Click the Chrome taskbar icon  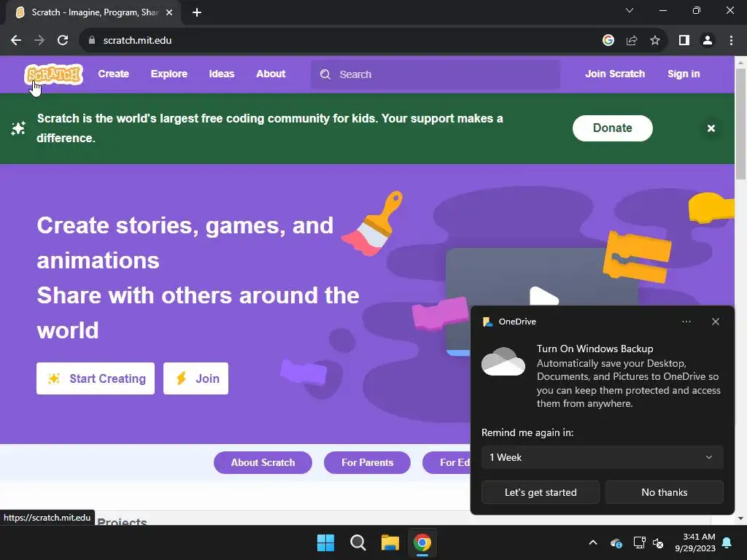pyautogui.click(x=422, y=542)
